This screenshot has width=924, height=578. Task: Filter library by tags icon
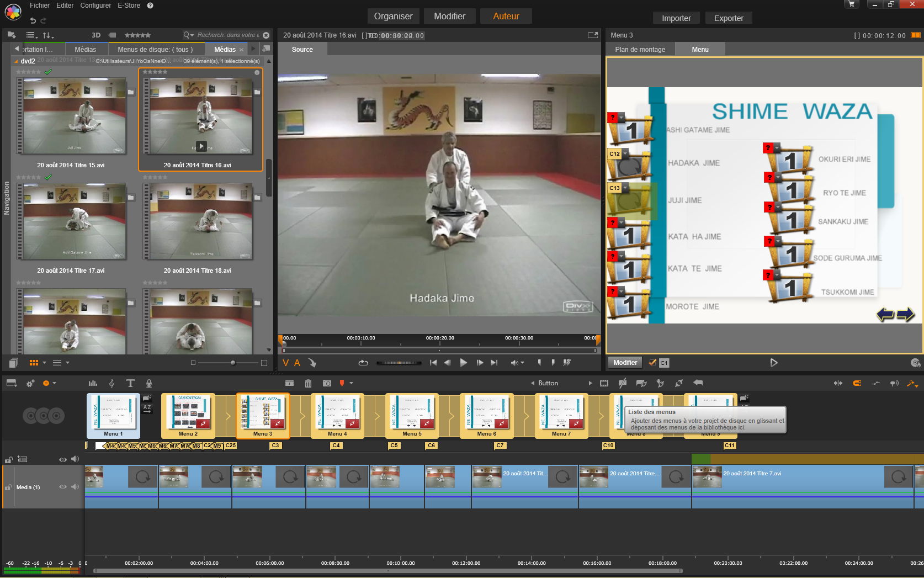(112, 35)
